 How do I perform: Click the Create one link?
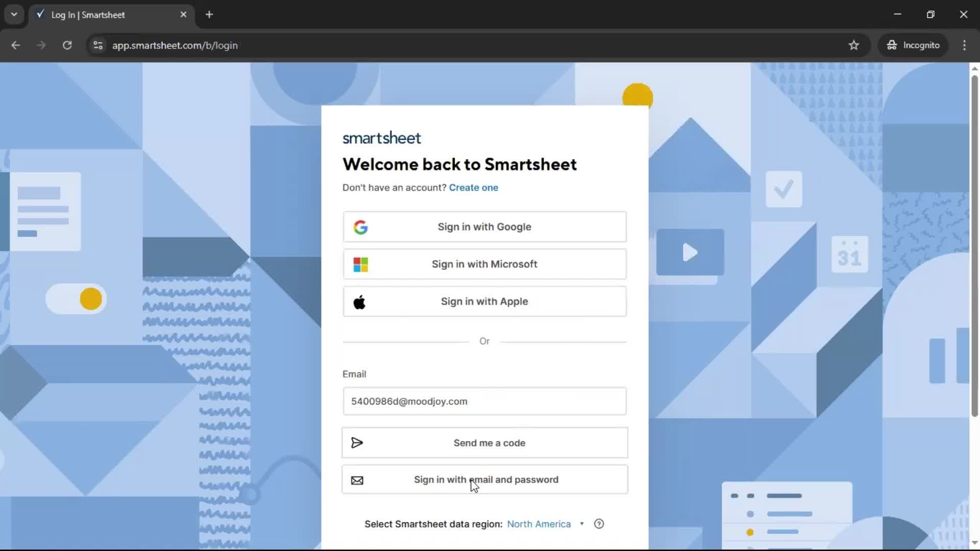[x=474, y=187]
